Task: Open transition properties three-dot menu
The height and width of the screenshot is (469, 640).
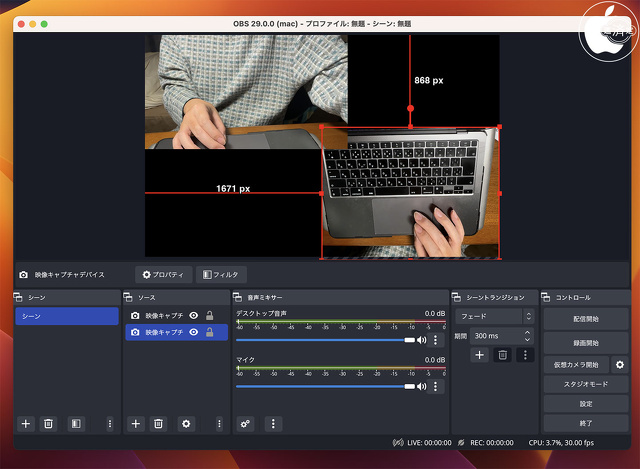Action: click(x=525, y=355)
